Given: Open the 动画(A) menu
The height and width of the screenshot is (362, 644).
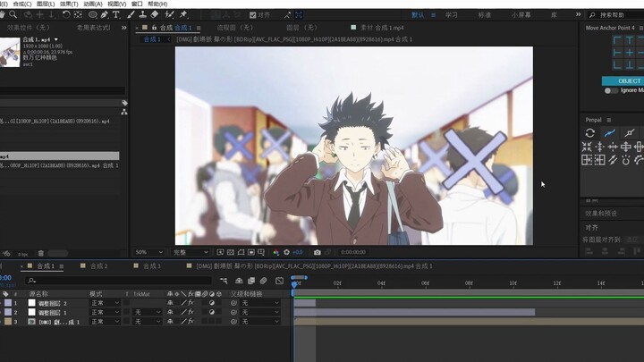Looking at the screenshot, I should [x=93, y=4].
